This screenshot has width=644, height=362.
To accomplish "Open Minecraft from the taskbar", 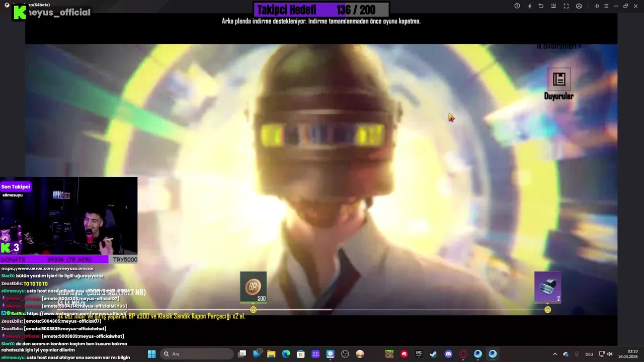I will point(389,354).
